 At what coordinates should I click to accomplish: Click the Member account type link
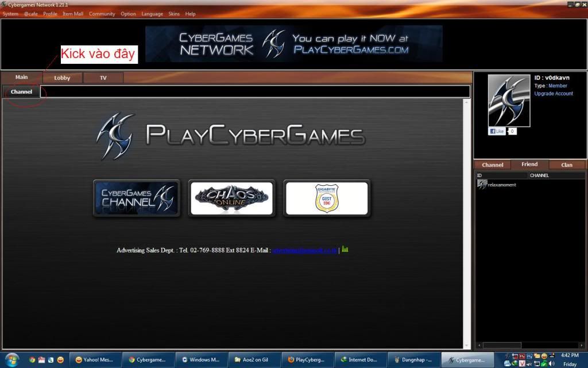click(558, 86)
